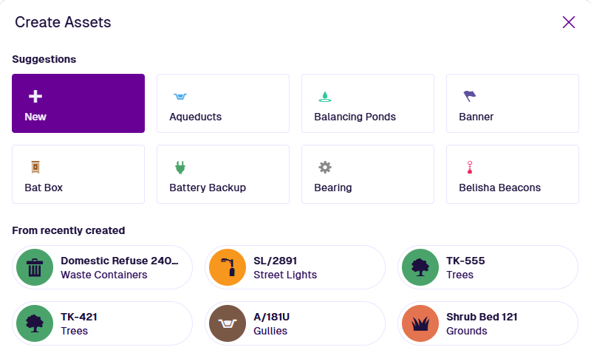591x364 pixels.
Task: Click the Balancing Ponds icon
Action: click(x=324, y=96)
